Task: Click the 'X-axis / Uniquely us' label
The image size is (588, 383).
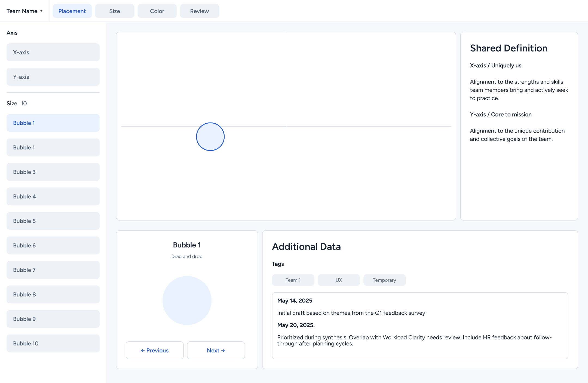Action: tap(496, 66)
